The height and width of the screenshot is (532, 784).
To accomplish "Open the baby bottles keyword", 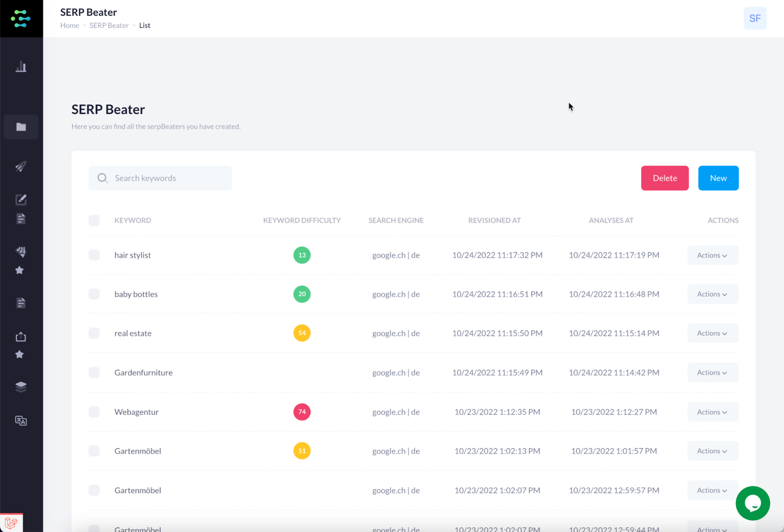I will pos(136,294).
